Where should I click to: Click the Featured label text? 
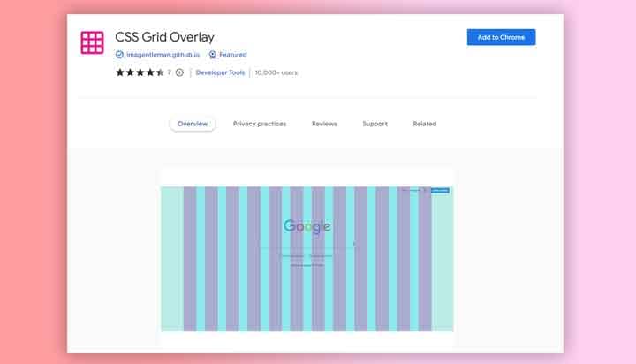pyautogui.click(x=233, y=55)
